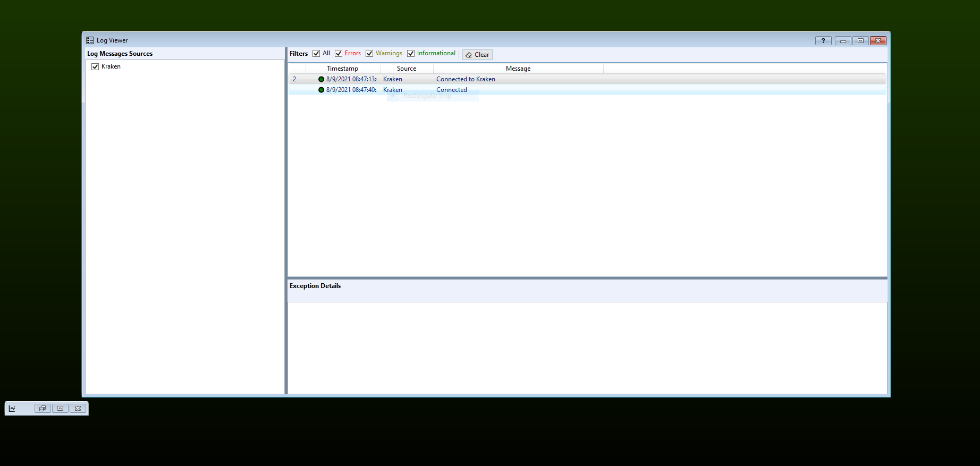Click green status dot of 08:47:40 entry
980x466 pixels.
[321, 90]
